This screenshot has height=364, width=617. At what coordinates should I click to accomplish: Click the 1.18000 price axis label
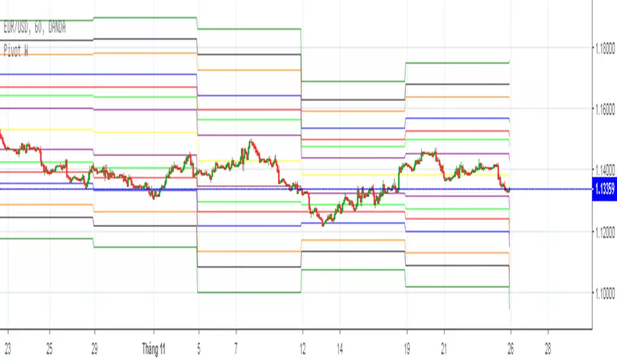tap(605, 49)
